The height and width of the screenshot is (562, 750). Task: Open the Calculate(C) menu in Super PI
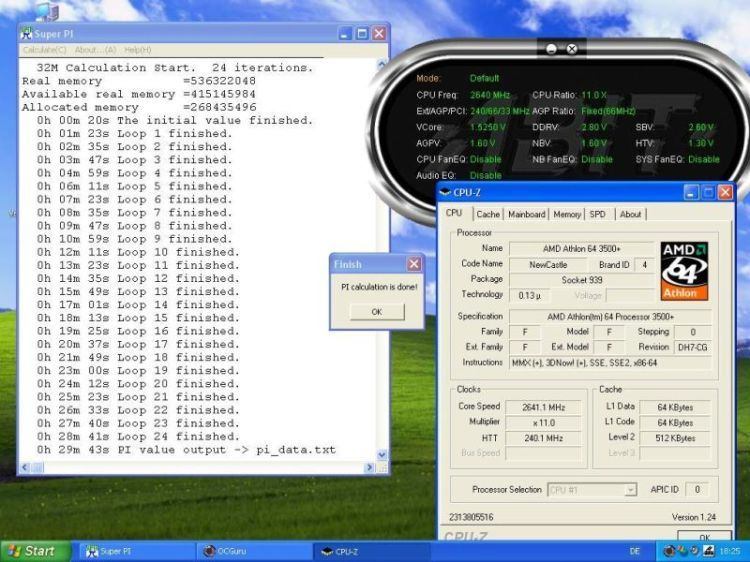coord(44,50)
